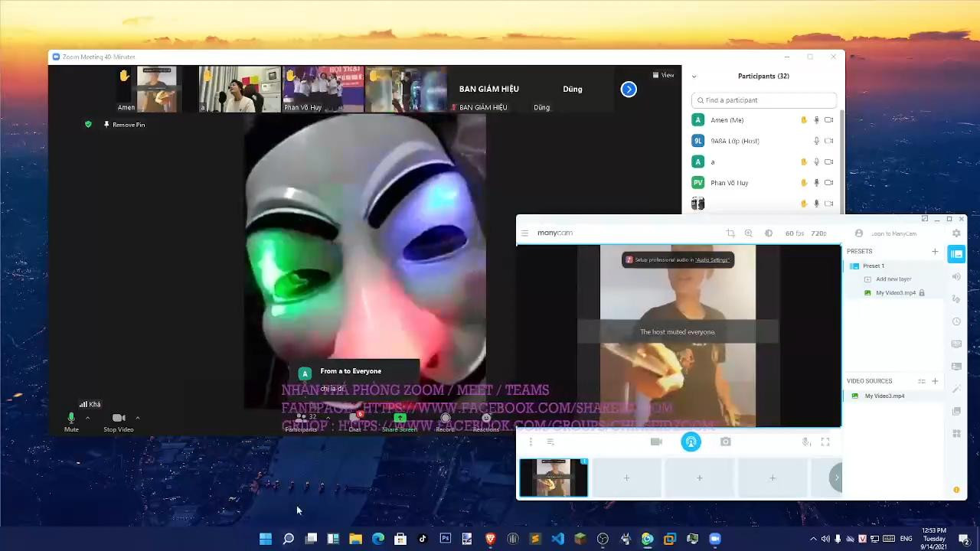Open the View menu in Zoom
The image size is (980, 551).
[664, 75]
